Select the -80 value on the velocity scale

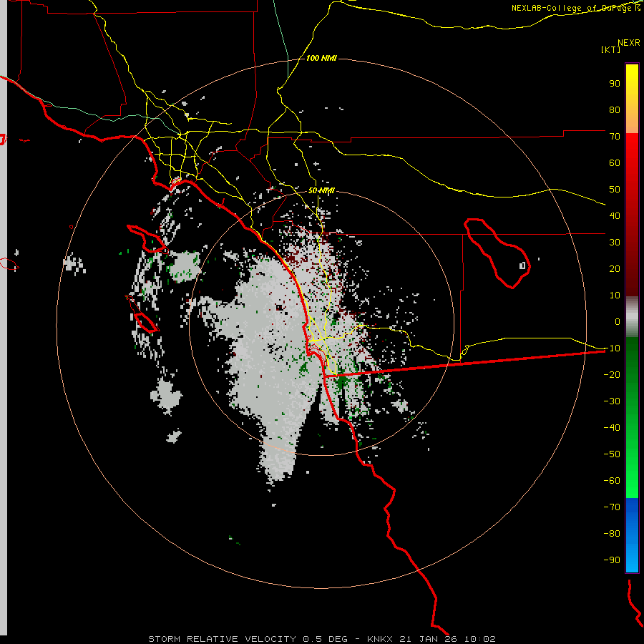612,534
